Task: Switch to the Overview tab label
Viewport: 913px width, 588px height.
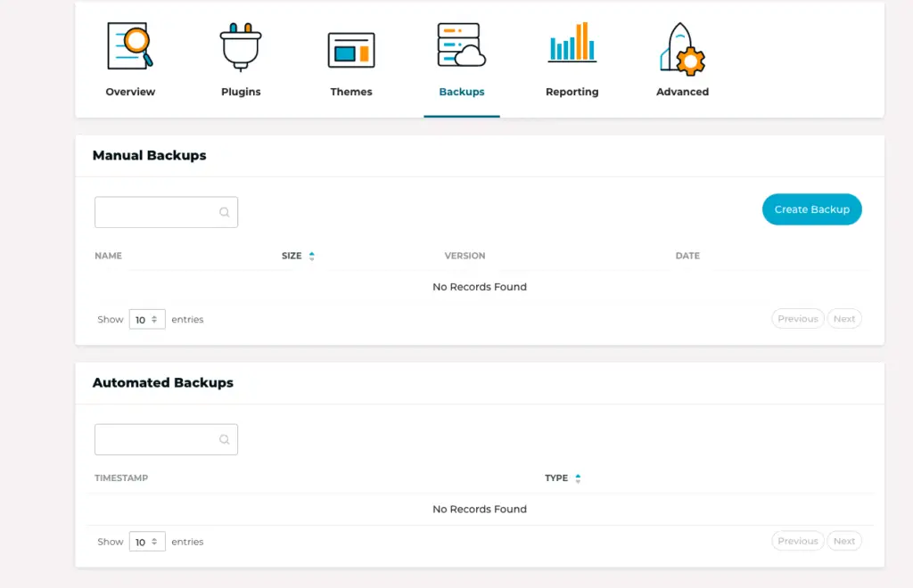Action: point(130,92)
